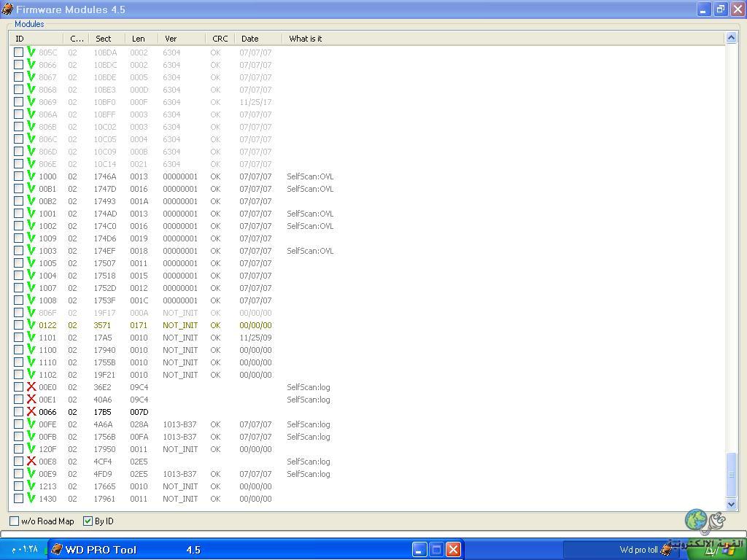
Task: Select the green status mark on row 1008
Action: (31, 300)
